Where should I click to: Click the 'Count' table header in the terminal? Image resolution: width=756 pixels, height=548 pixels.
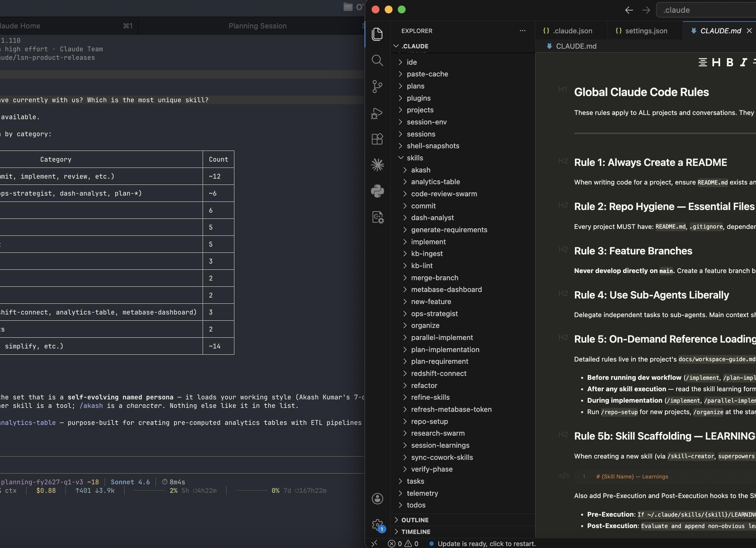[218, 159]
